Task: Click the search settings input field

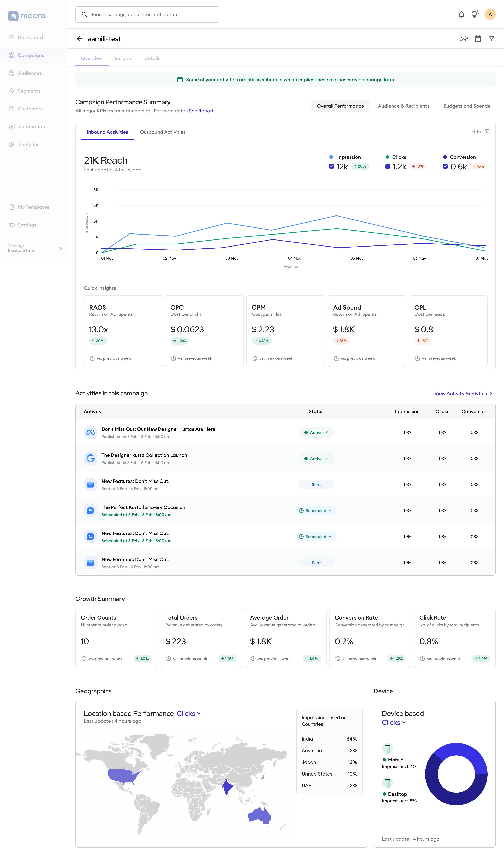Action: click(x=147, y=14)
